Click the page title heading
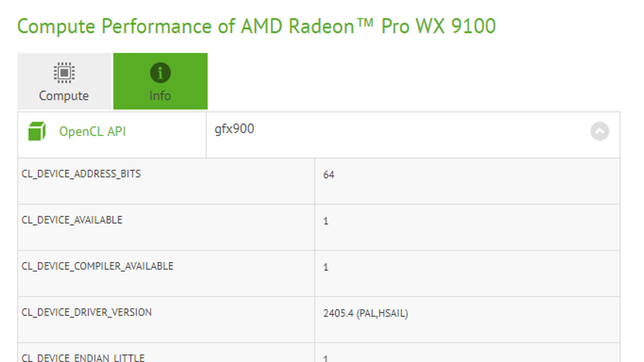Screen dimensions: 644x362 (256, 27)
